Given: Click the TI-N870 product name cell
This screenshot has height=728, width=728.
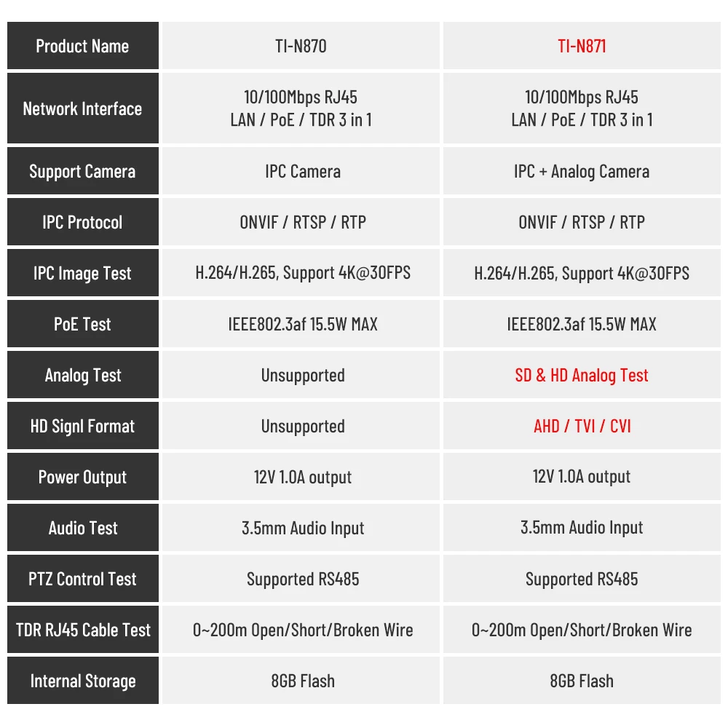Looking at the screenshot, I should tap(301, 47).
